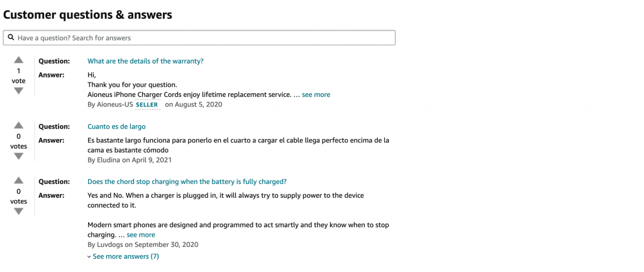The height and width of the screenshot is (272, 644).
Task: Click the 'By Eludina' answer author line
Action: pyautogui.click(x=130, y=160)
